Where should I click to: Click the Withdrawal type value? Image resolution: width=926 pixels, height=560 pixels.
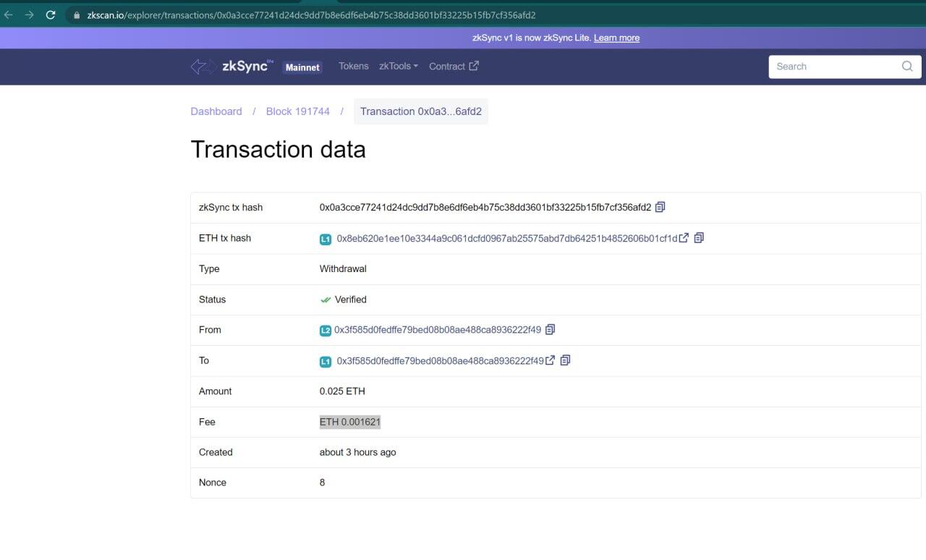(x=343, y=268)
